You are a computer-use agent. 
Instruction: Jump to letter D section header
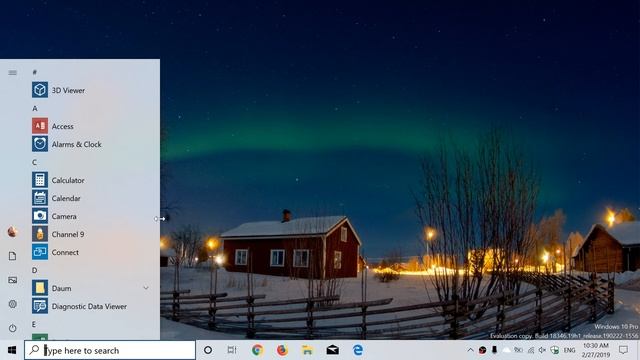(x=35, y=270)
